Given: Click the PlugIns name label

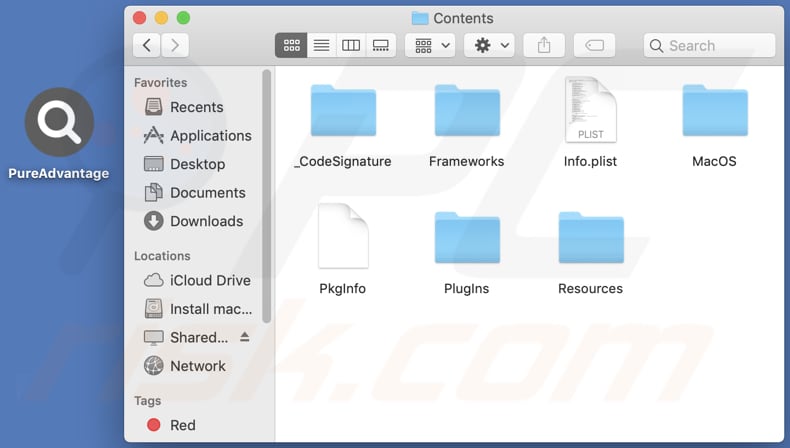Looking at the screenshot, I should click(x=467, y=289).
